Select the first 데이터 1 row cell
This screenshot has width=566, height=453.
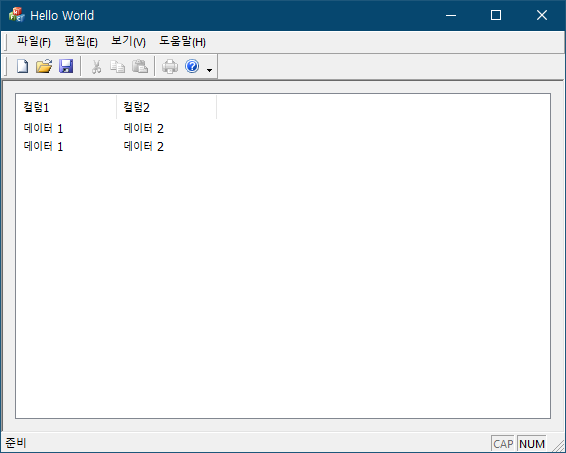click(x=43, y=128)
